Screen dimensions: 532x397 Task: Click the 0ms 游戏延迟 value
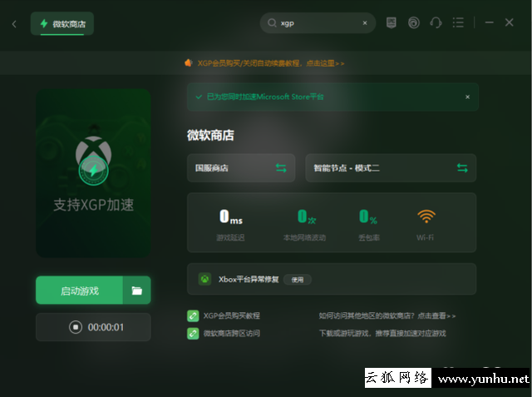point(231,216)
